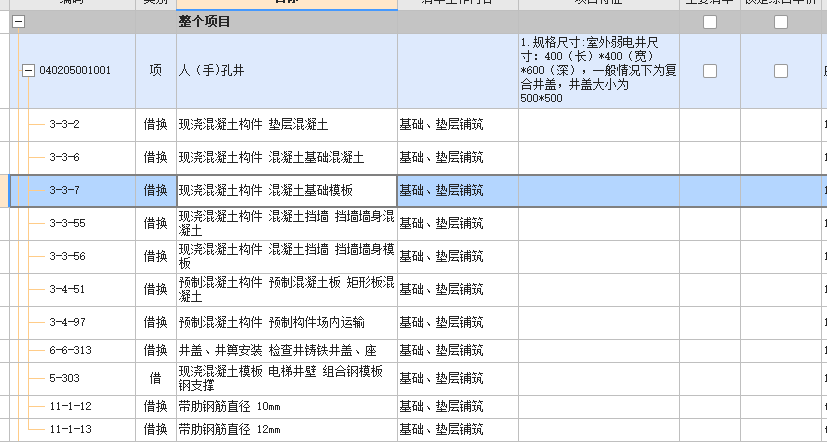827x442 pixels.
Task: Select the 人(手)孔井 name cell
Action: (287, 71)
